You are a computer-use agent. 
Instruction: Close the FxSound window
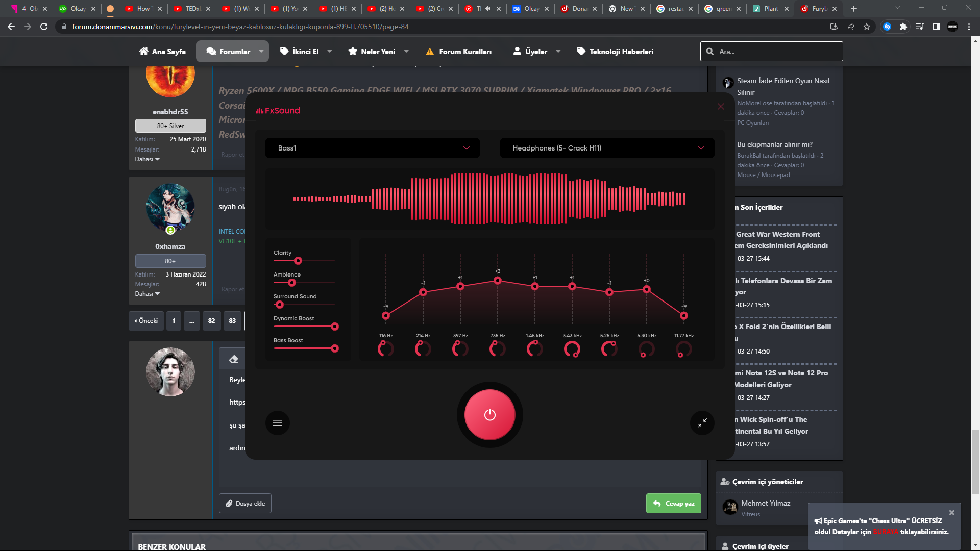point(721,106)
